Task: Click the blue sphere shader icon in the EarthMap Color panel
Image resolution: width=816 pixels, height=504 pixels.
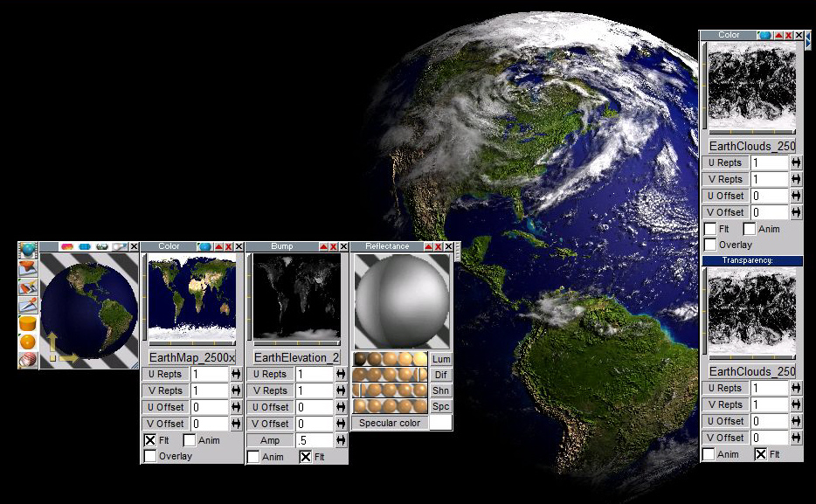Action: tap(205, 246)
